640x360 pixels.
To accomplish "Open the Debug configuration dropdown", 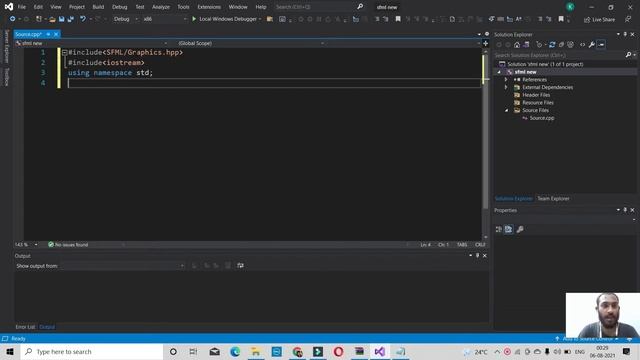I will (125, 19).
